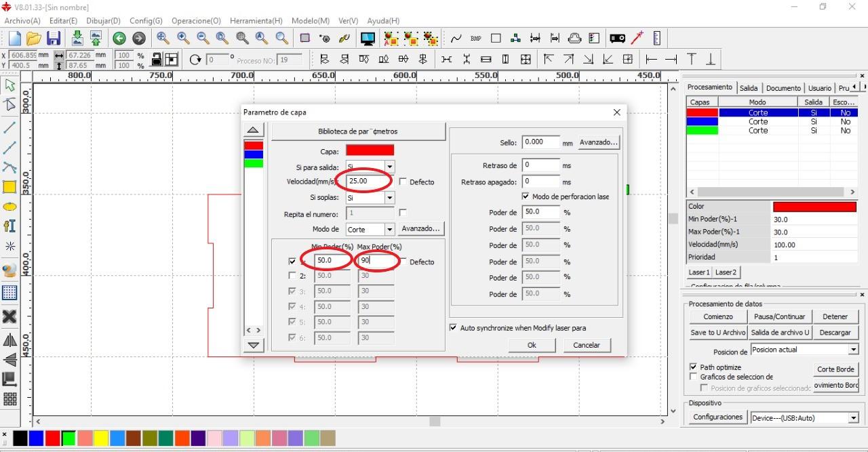
Task: Select blue layer in dialog layer list
Action: [x=254, y=155]
